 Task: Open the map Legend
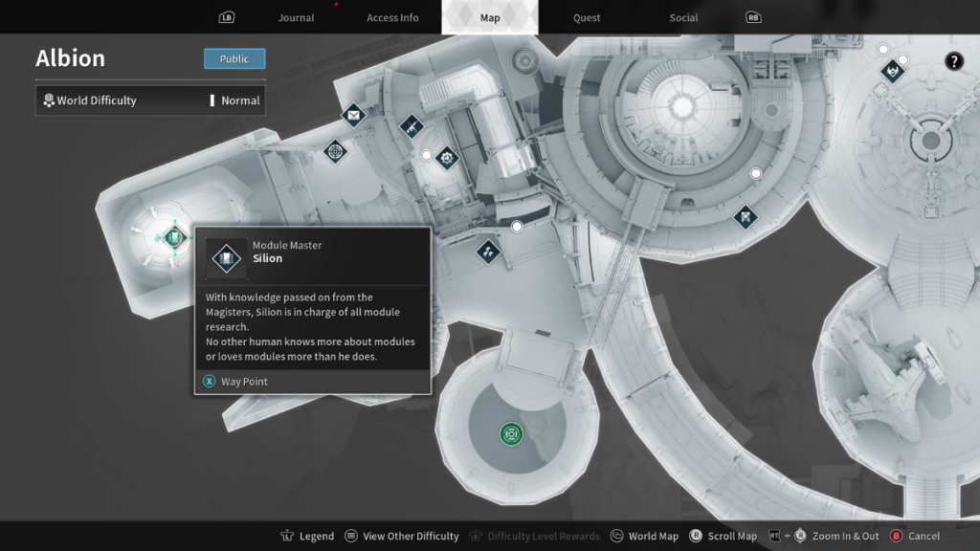[307, 537]
